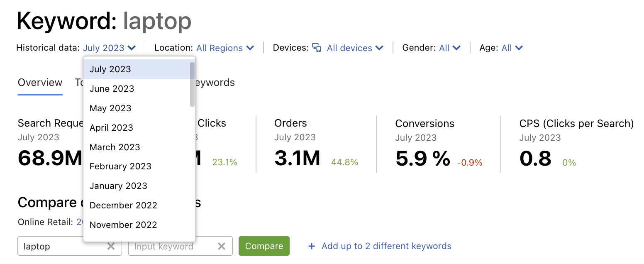This screenshot has height=264, width=644.
Task: Click inside the Input keyword field
Action: coord(166,246)
